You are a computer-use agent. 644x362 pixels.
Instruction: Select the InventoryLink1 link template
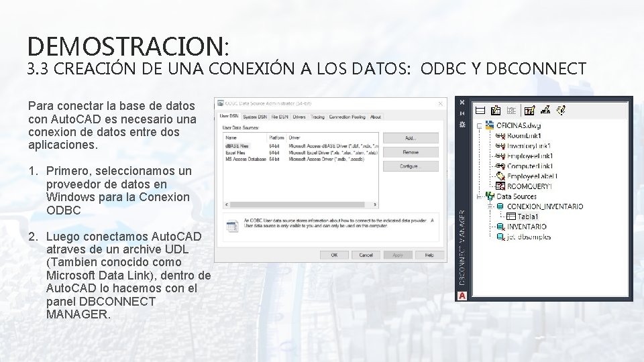(523, 145)
